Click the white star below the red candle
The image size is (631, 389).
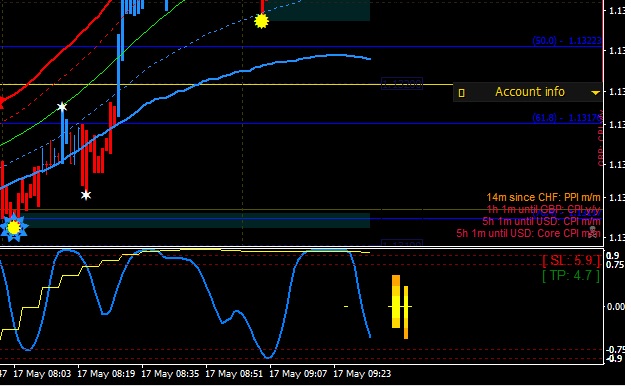[86, 195]
